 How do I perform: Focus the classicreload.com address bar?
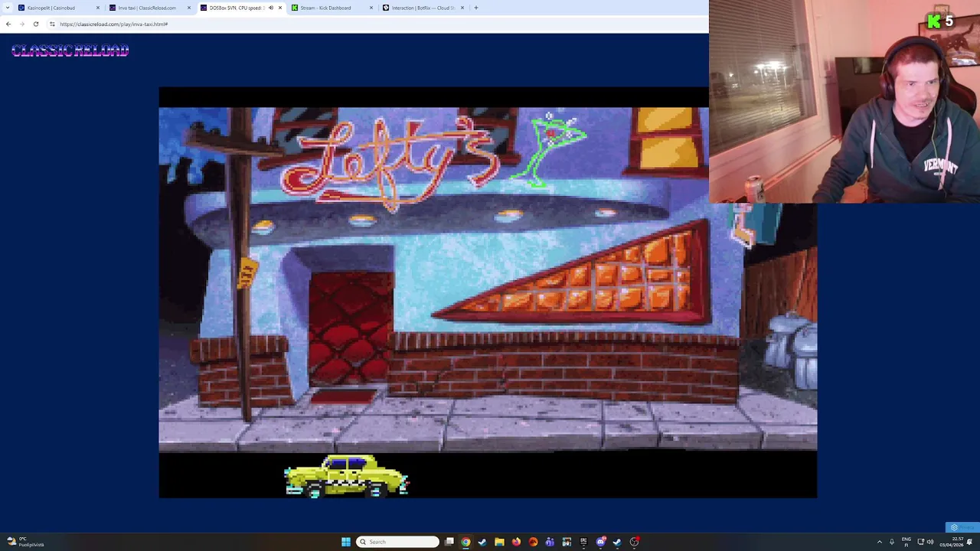click(x=375, y=24)
